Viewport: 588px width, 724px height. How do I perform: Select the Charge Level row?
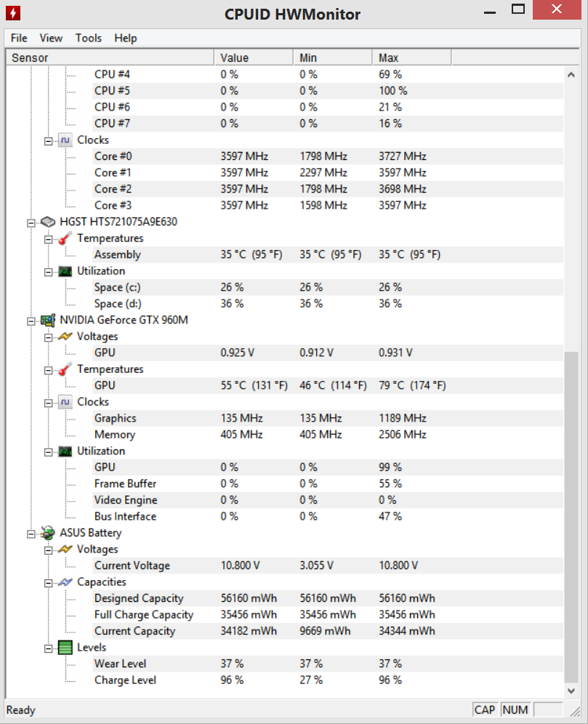pyautogui.click(x=285, y=680)
